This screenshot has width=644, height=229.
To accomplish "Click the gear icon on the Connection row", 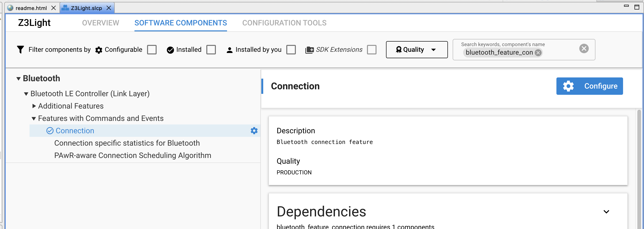I will 254,131.
